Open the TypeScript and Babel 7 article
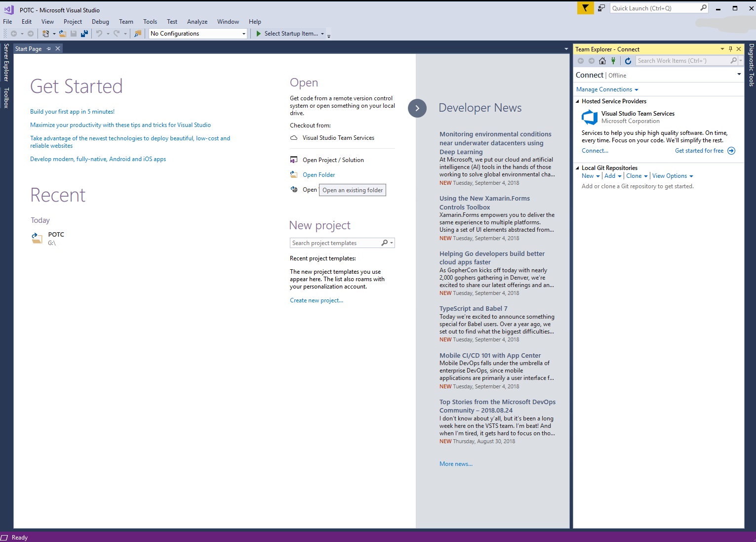This screenshot has width=756, height=542. pyautogui.click(x=473, y=309)
